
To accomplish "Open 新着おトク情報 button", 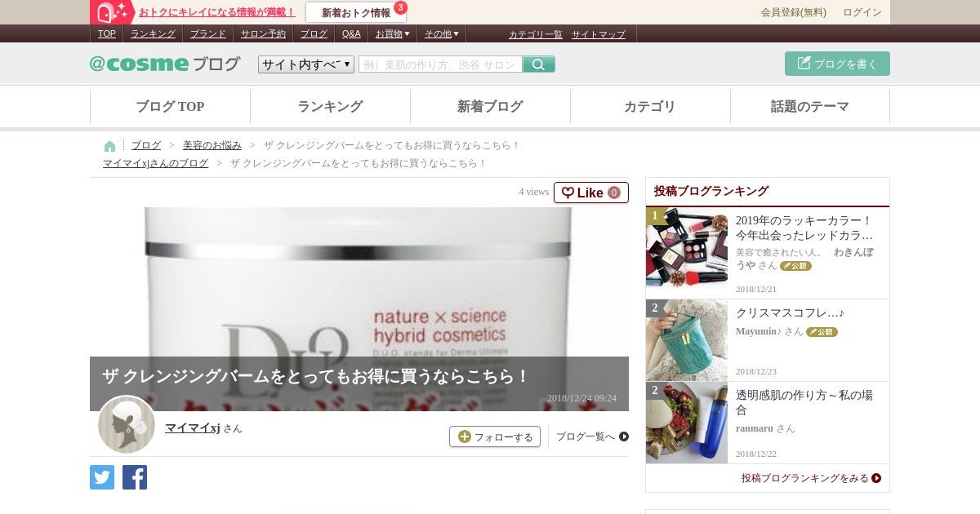I will click(356, 12).
